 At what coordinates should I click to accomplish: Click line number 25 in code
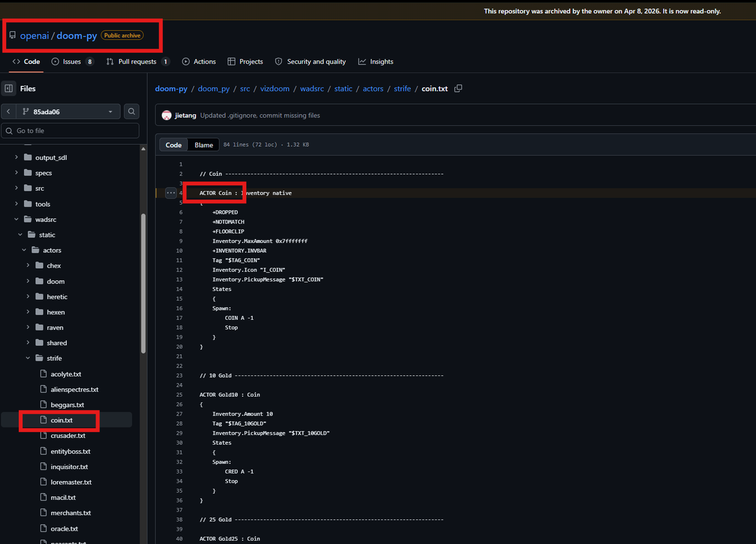tap(180, 395)
